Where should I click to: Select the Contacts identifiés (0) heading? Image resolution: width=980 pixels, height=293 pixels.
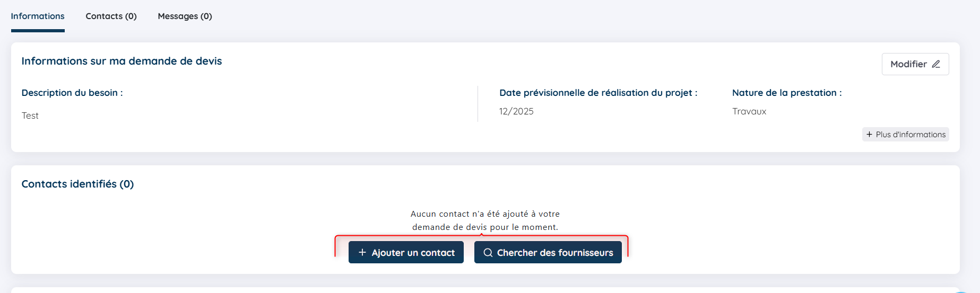(77, 184)
